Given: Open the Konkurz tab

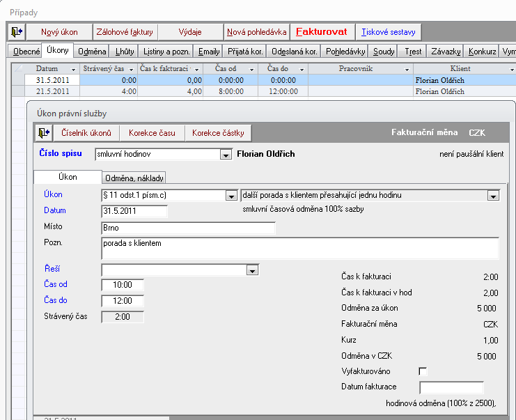Looking at the screenshot, I should (482, 52).
